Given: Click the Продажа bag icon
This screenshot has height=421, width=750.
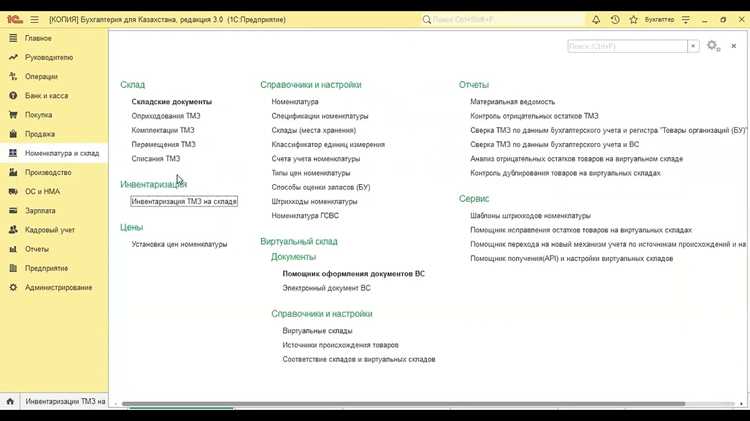Looking at the screenshot, I should tap(13, 133).
